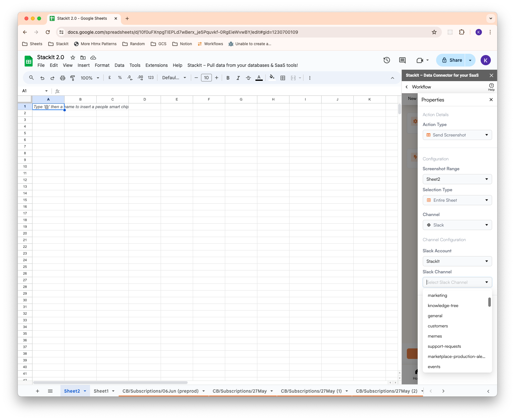Click the search menus magnifier icon
This screenshot has width=515, height=420.
31,78
